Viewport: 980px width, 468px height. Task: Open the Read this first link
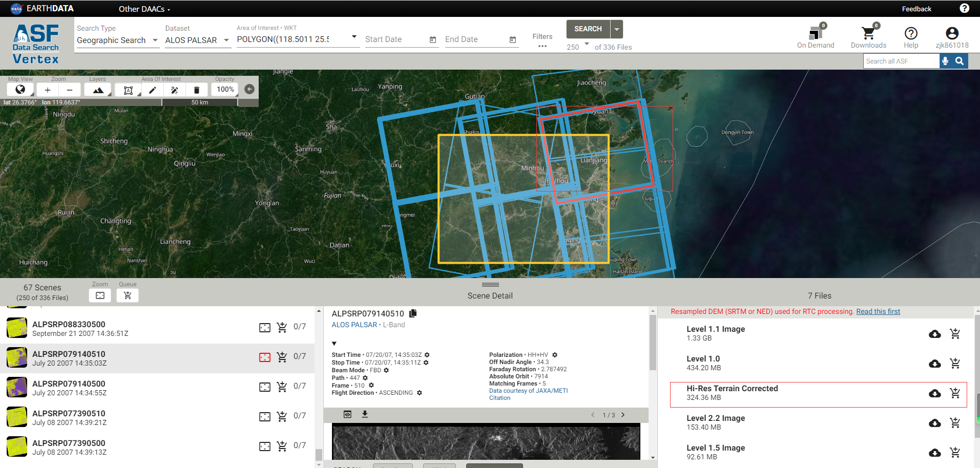(878, 311)
